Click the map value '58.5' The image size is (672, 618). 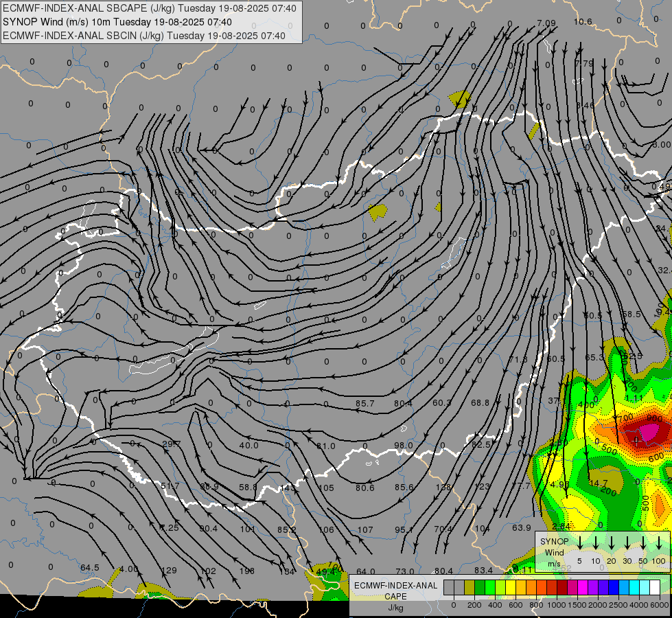coord(632,314)
